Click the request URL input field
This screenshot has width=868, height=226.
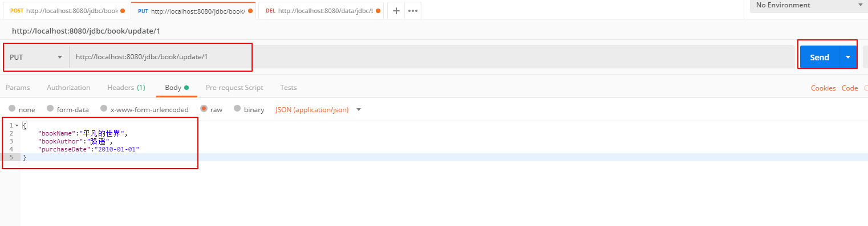coord(432,57)
